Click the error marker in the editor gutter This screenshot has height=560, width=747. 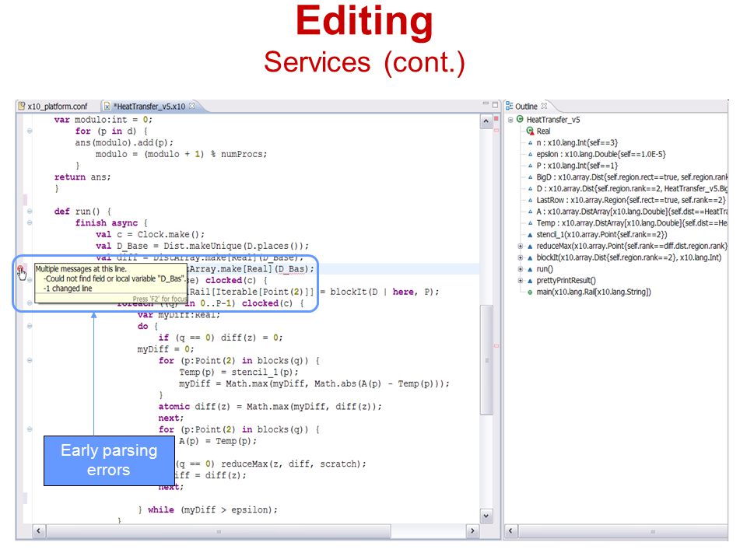coord(21,269)
